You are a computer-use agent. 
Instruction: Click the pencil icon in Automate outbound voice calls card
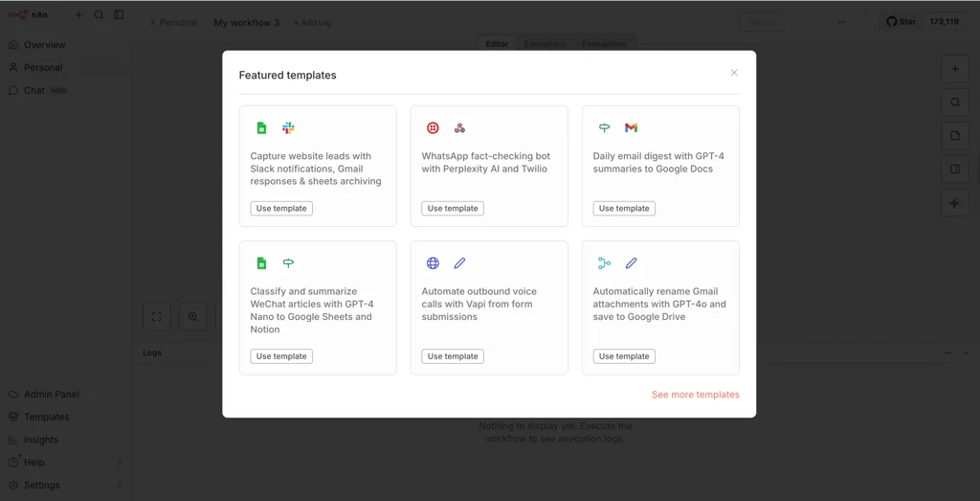coord(459,263)
